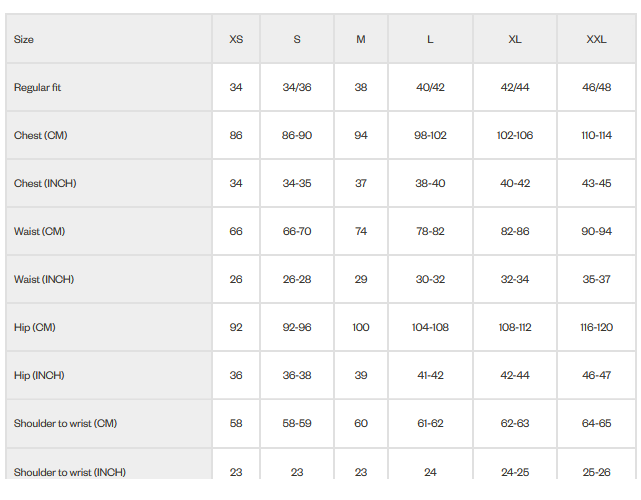Click the 40/42 regular fit cell
This screenshot has height=500, width=641.
coord(430,87)
